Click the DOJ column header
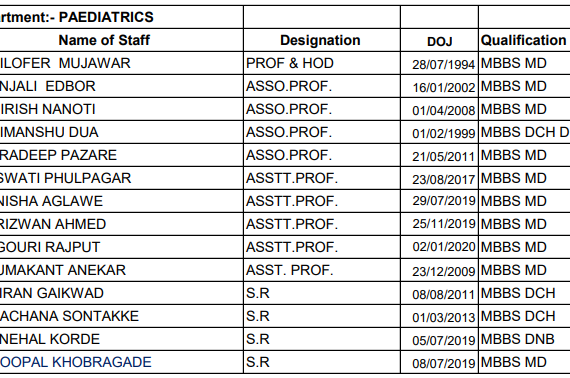Viewport: 570px width, 378px height. point(439,41)
